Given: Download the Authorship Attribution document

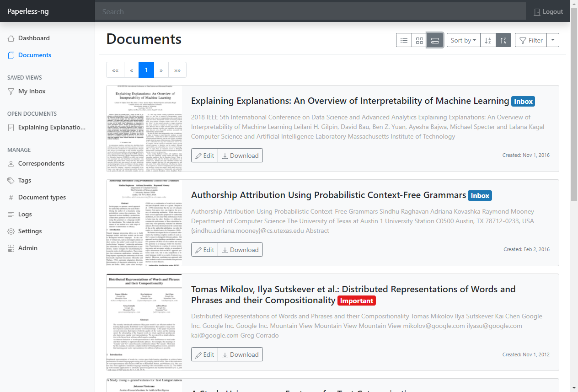Looking at the screenshot, I should point(240,250).
